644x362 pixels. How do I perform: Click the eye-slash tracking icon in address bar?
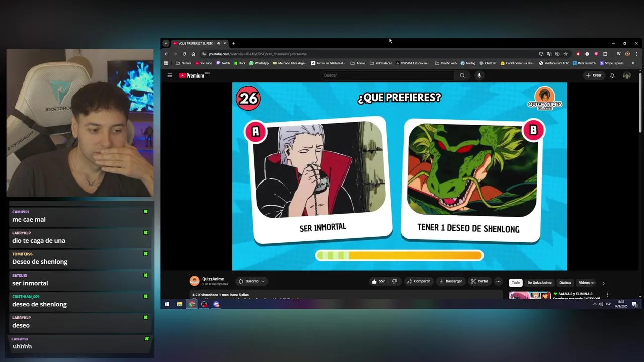click(x=557, y=54)
